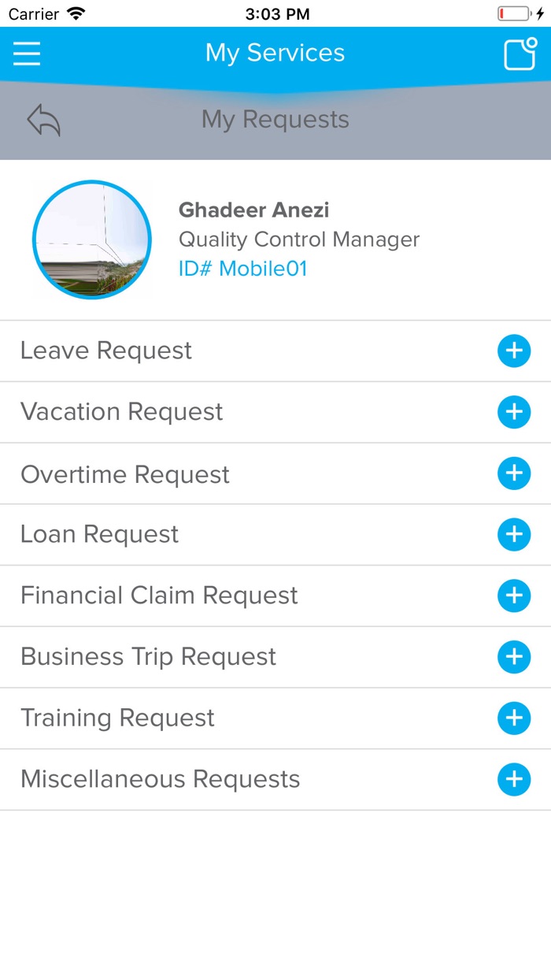The image size is (551, 980).
Task: Open the Mobile01 employee ID link
Action: (243, 269)
